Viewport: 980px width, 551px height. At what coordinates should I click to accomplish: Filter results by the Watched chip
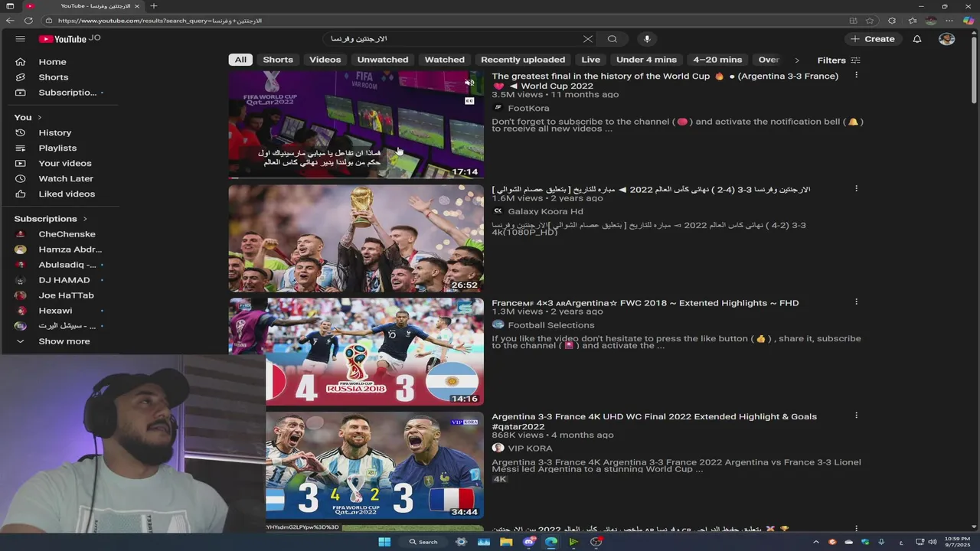click(x=445, y=60)
